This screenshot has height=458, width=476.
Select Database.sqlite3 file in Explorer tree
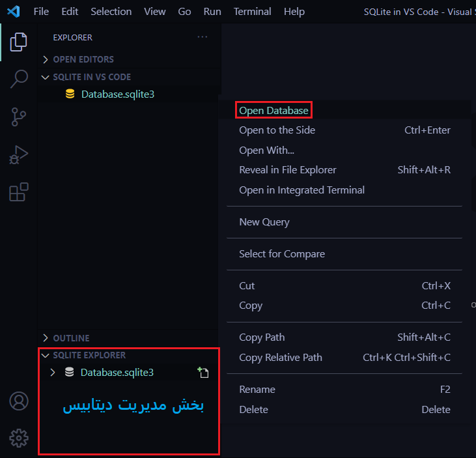pos(118,94)
